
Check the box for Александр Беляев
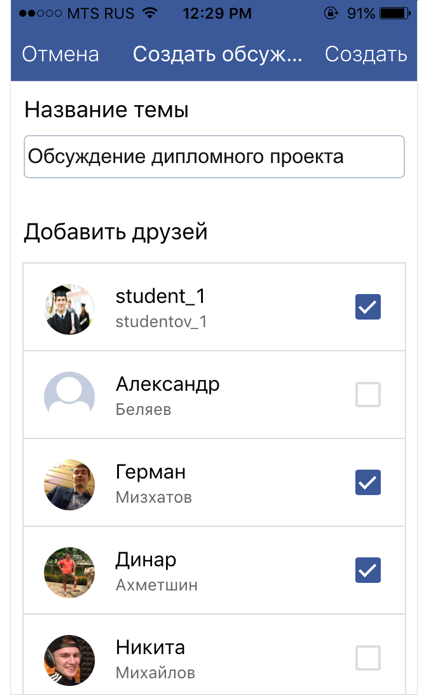pos(368,394)
